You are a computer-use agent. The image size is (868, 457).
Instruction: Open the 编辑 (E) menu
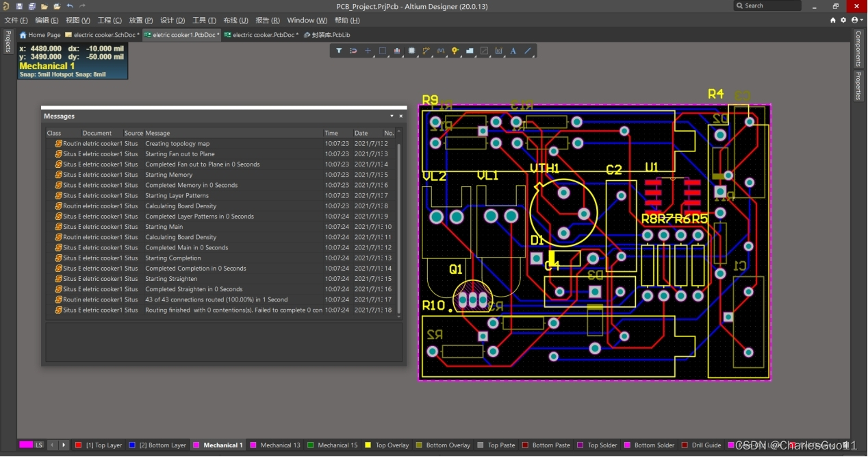click(47, 21)
